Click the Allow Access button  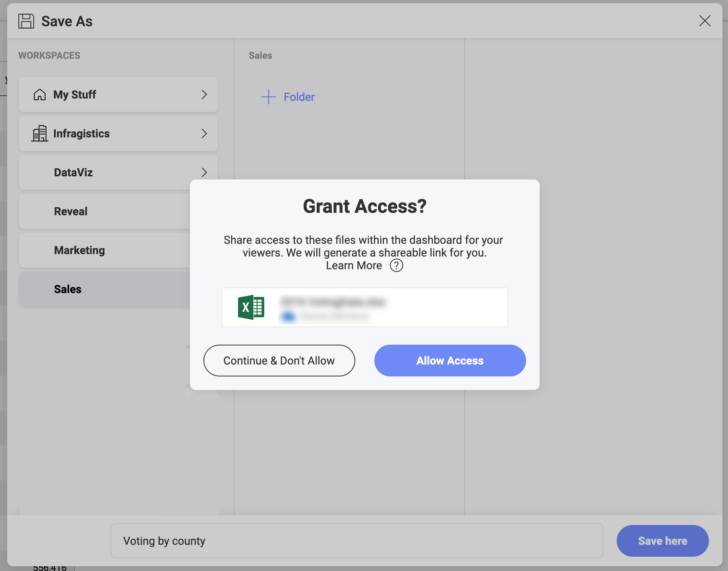pos(450,361)
